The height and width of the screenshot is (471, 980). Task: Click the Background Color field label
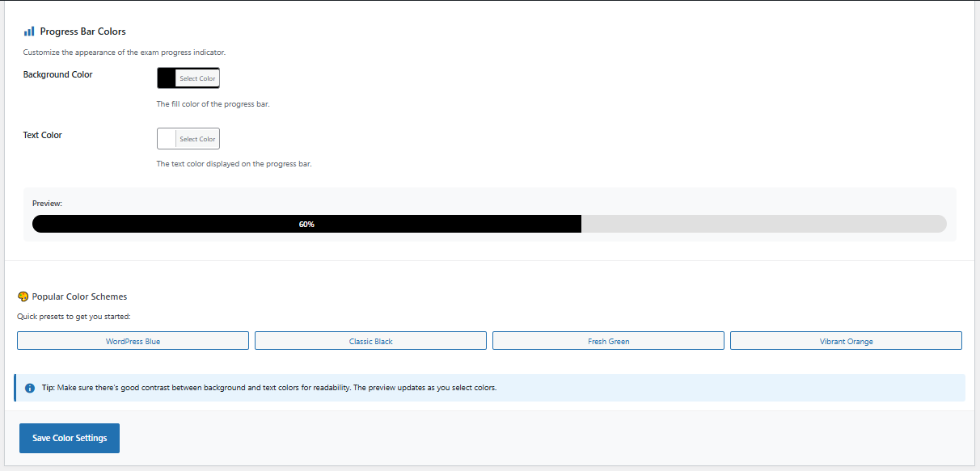[x=57, y=74]
